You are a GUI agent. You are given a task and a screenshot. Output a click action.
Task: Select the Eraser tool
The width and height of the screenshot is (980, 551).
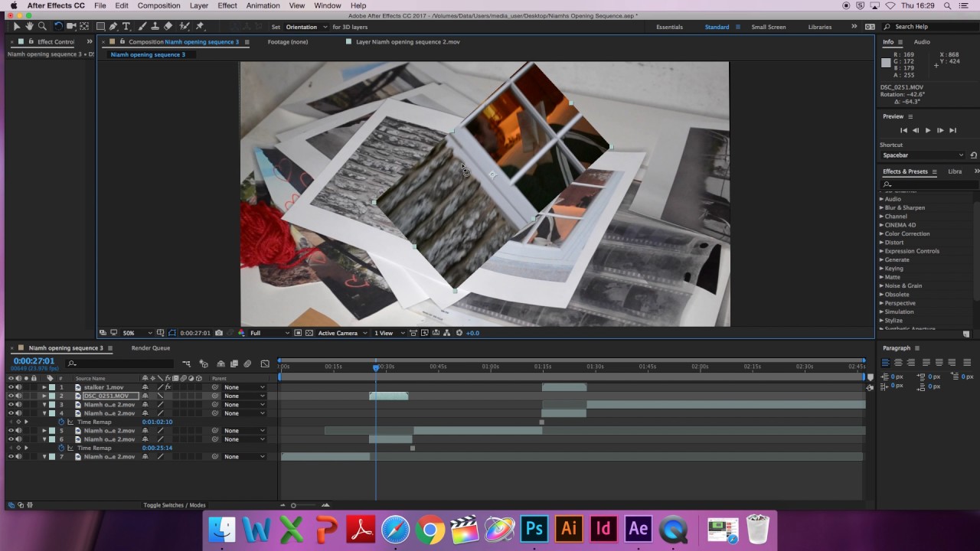click(168, 26)
